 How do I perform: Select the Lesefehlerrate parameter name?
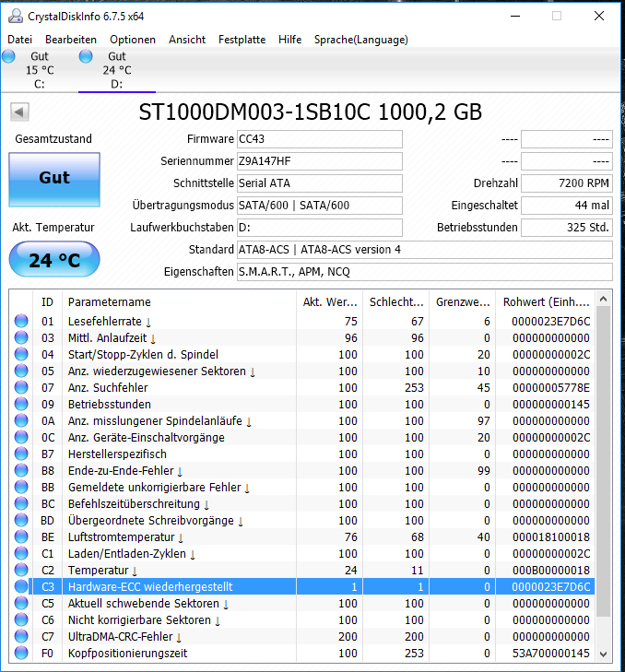(x=104, y=322)
